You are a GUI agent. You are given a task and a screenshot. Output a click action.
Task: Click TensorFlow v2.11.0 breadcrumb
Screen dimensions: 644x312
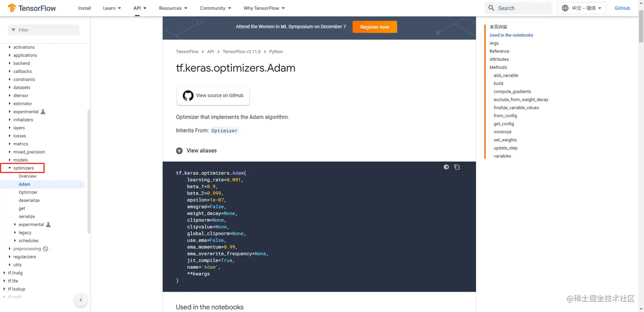(241, 52)
